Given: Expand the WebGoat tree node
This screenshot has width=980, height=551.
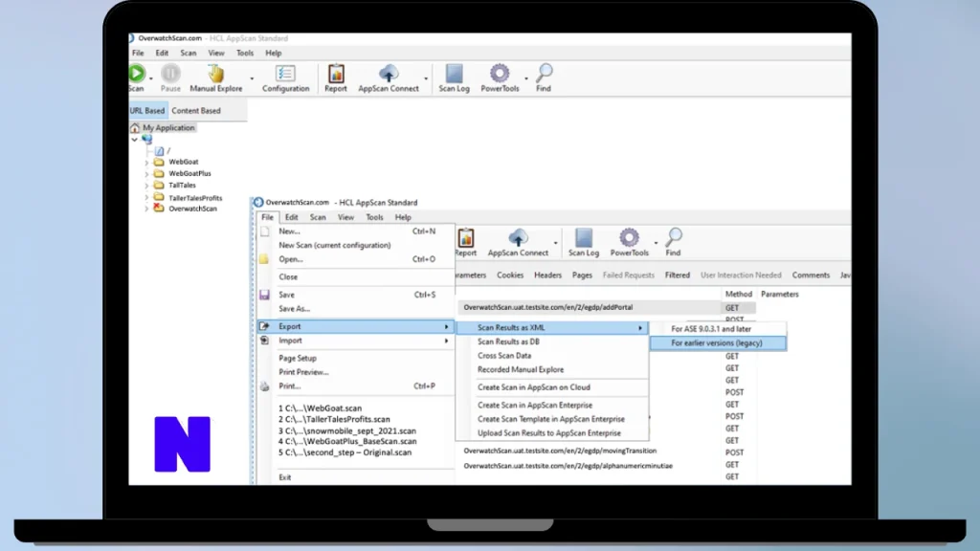Looking at the screenshot, I should [x=146, y=163].
